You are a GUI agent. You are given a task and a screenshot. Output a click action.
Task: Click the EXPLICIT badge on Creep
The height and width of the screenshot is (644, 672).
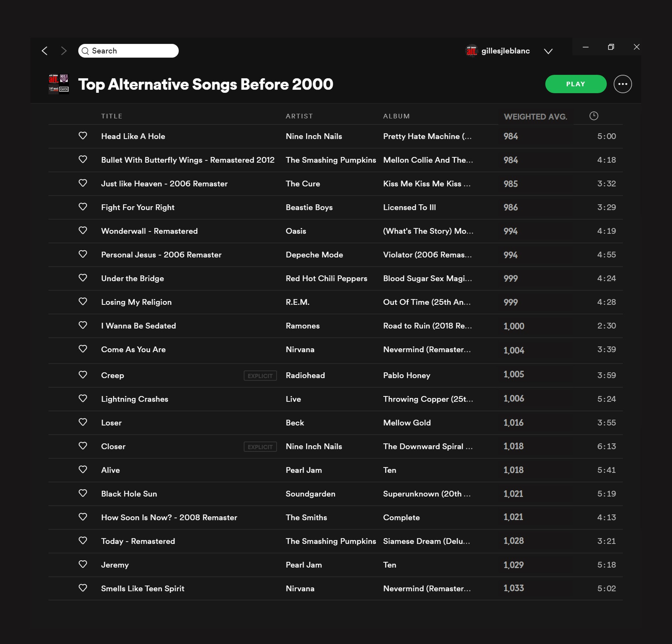[260, 376]
